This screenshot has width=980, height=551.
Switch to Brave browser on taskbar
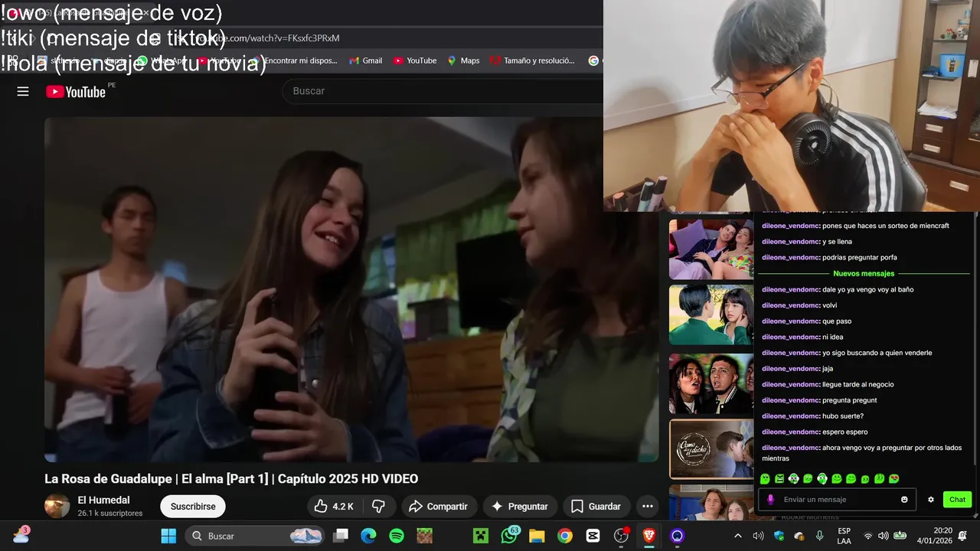click(649, 536)
